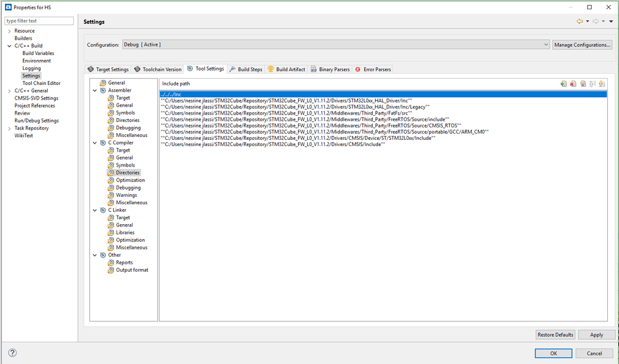Open the Error Parsers tab
This screenshot has height=364, width=619.
coord(372,69)
